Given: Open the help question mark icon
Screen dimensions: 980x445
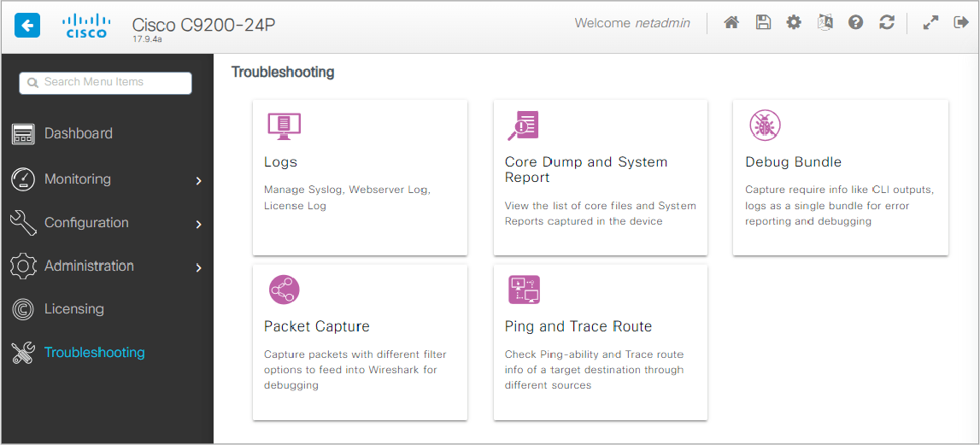Looking at the screenshot, I should [x=855, y=23].
